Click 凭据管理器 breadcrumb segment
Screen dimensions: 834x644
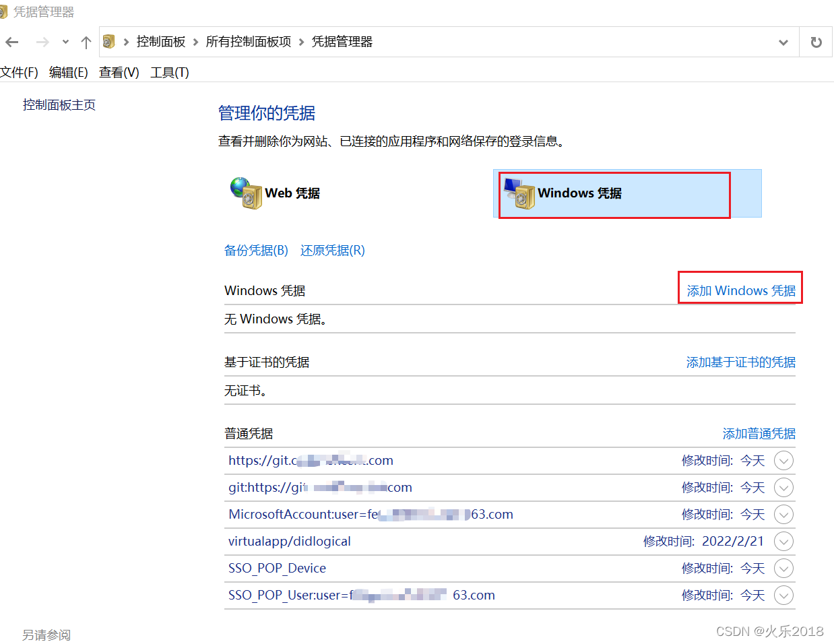pos(342,42)
